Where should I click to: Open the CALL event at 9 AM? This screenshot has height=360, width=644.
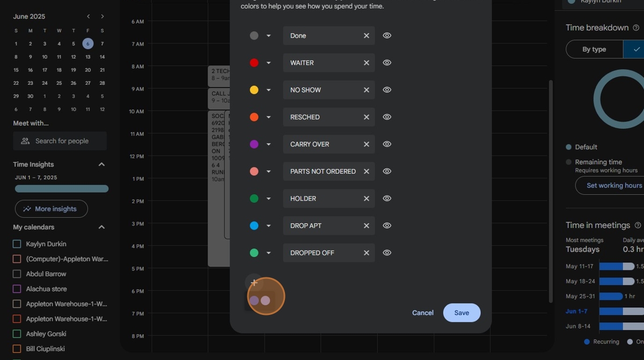coord(219,99)
